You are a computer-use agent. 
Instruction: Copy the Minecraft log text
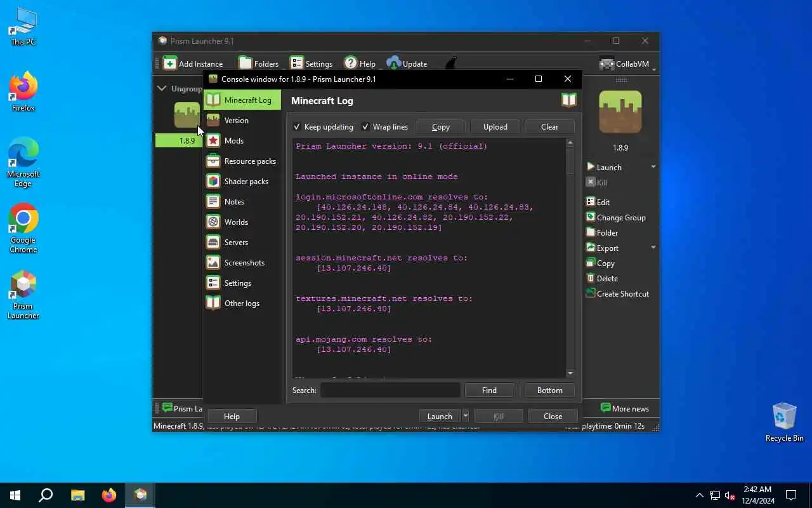point(441,126)
